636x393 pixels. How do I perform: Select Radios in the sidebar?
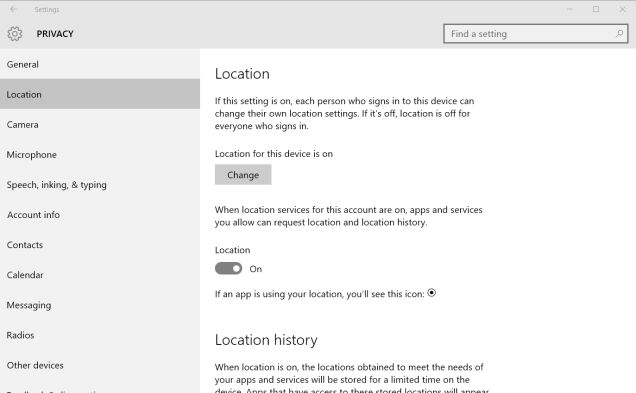(100, 335)
